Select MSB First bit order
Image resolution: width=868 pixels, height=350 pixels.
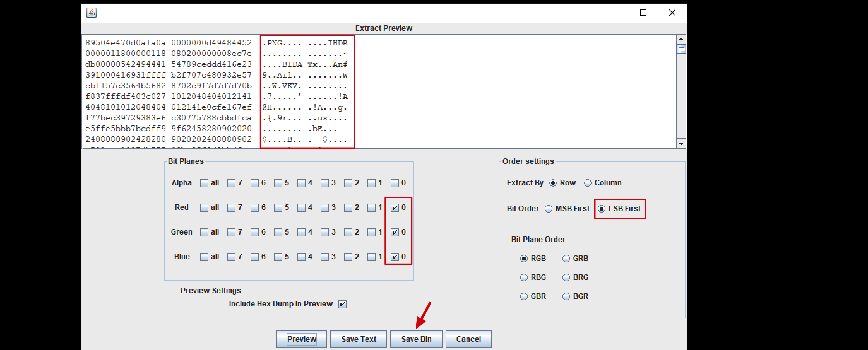(x=548, y=209)
